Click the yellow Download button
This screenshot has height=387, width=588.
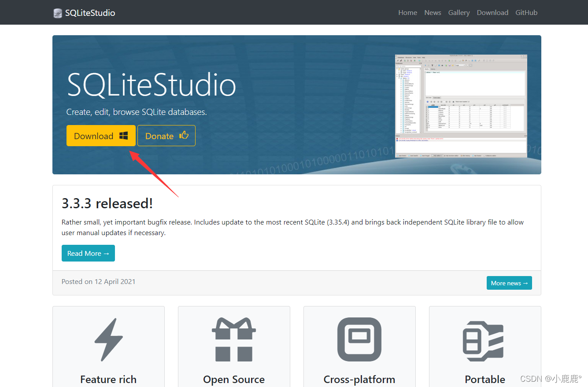coord(101,136)
